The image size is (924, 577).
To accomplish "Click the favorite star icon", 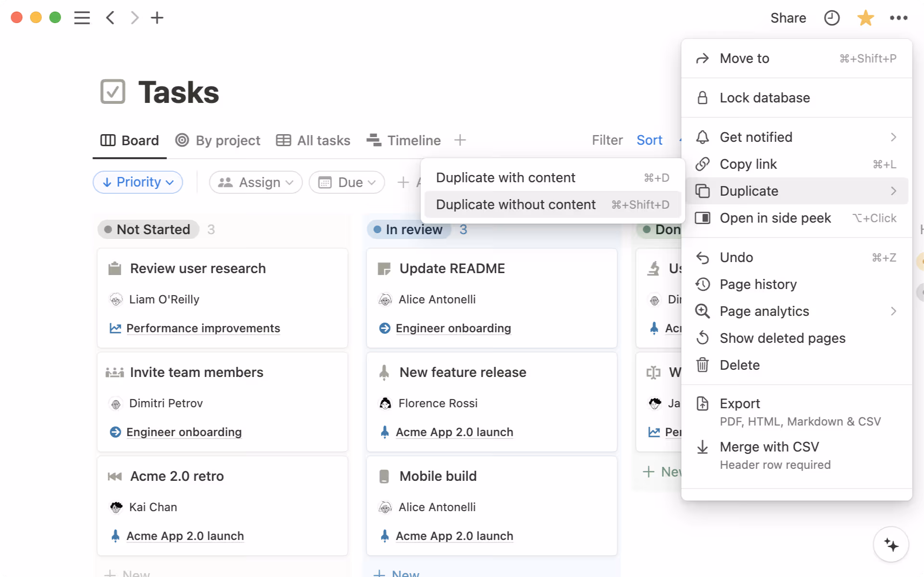I will click(x=865, y=18).
